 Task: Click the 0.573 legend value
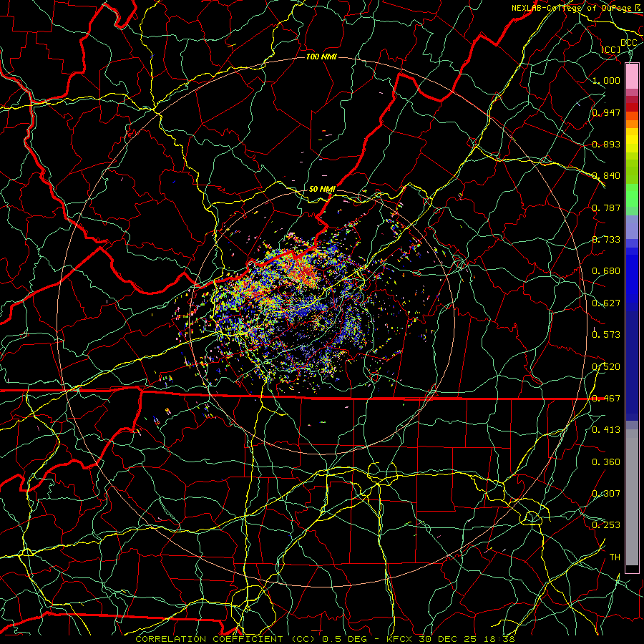(x=606, y=335)
